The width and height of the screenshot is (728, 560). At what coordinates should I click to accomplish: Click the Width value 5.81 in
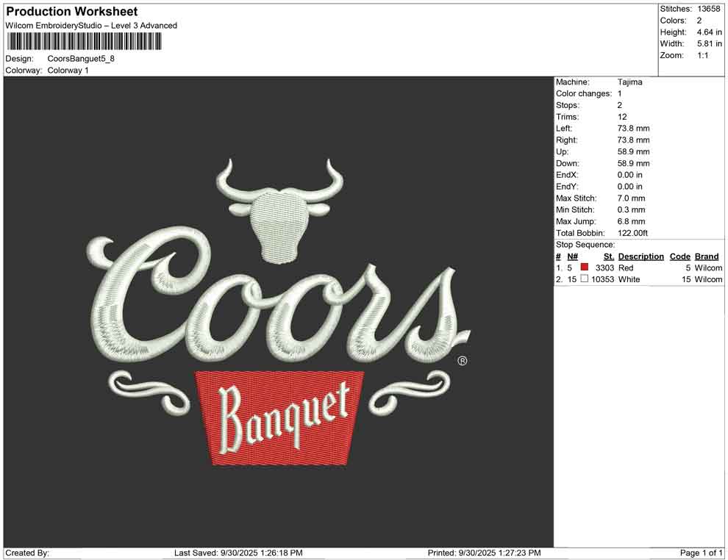tap(709, 43)
